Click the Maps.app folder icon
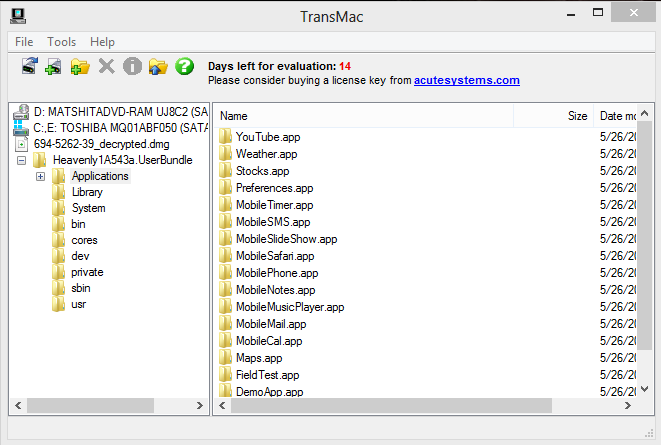This screenshot has width=661, height=445. [226, 358]
